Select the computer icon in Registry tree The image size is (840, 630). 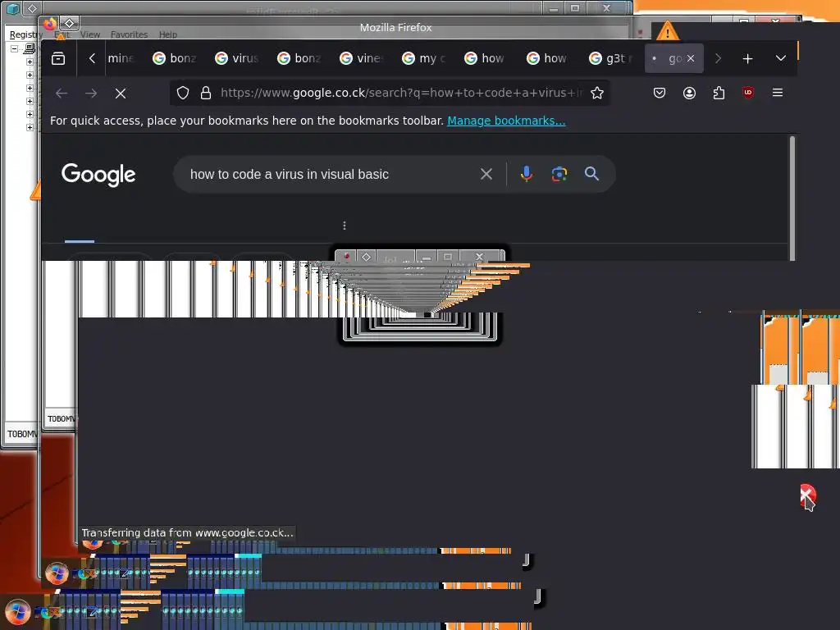(x=30, y=48)
